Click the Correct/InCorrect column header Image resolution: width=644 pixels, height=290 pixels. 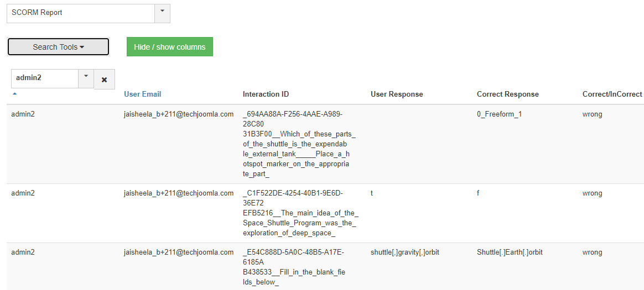click(x=612, y=94)
